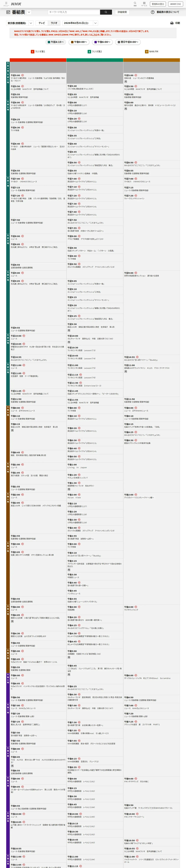186x868 pixels.
Task: Click the program guide grid icon
Action: (x=8, y=12)
